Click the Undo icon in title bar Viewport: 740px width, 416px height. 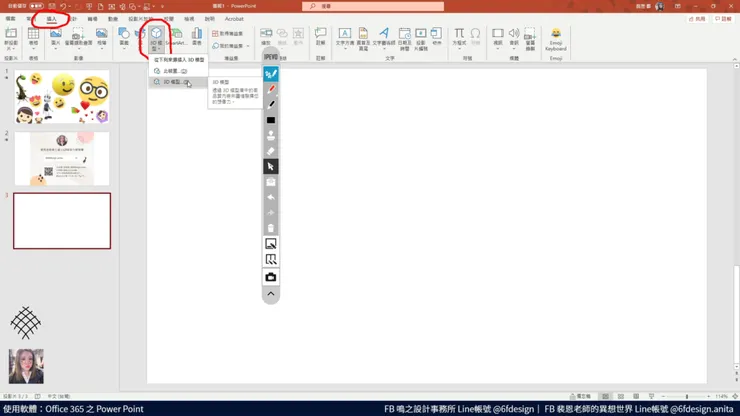tap(63, 6)
